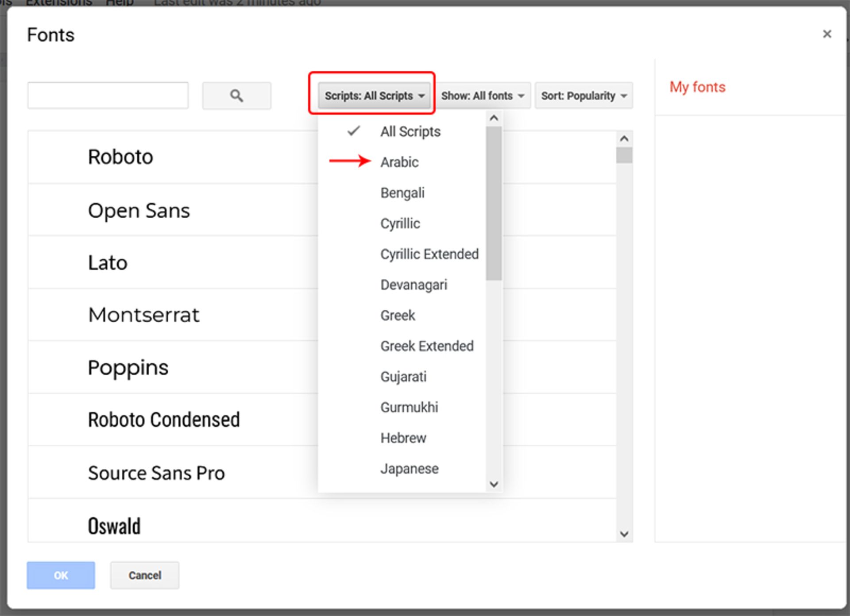Click the font search text field
The width and height of the screenshot is (850, 616).
tap(108, 96)
